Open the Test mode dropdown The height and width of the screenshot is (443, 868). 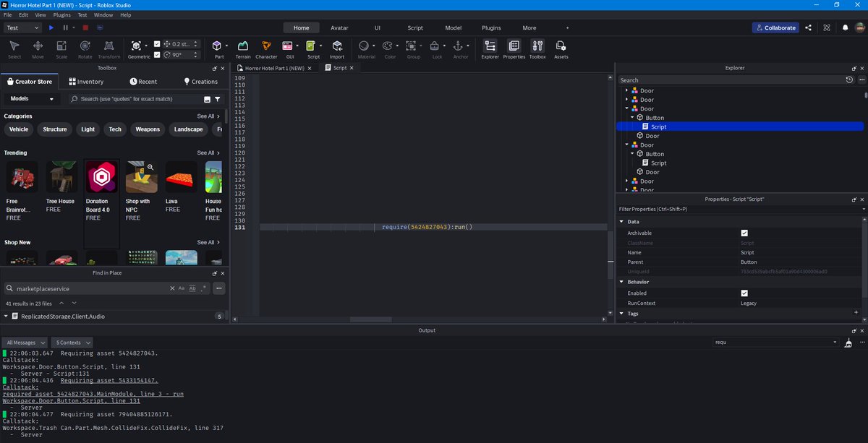(22, 27)
